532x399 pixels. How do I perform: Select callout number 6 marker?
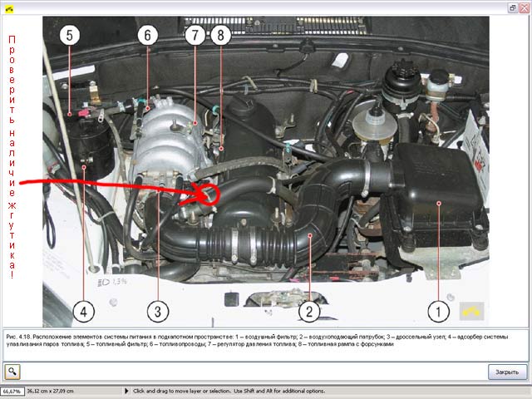pyautogui.click(x=146, y=35)
